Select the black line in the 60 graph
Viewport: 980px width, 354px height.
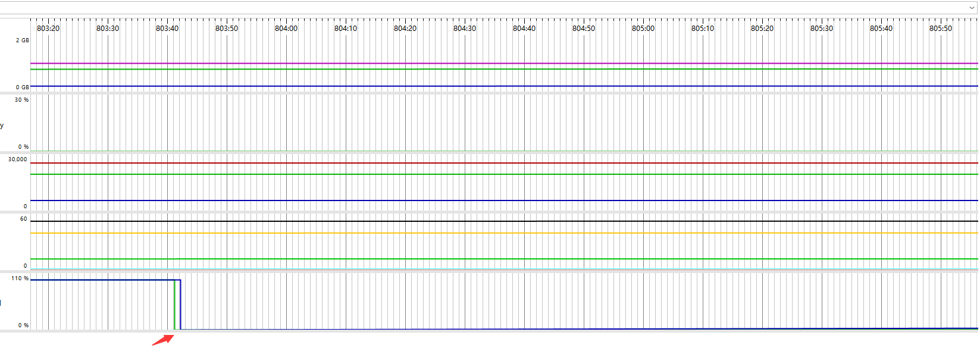[x=504, y=221]
